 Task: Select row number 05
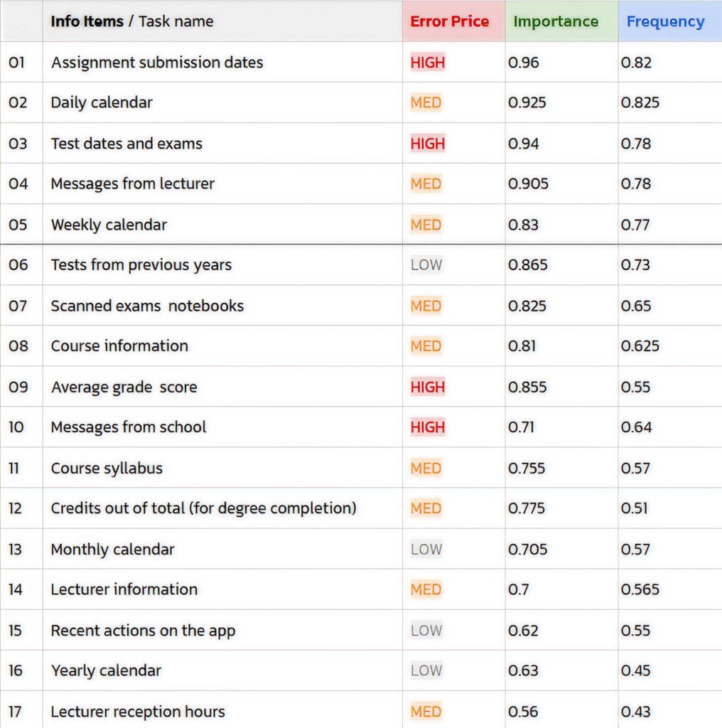pyautogui.click(x=18, y=225)
